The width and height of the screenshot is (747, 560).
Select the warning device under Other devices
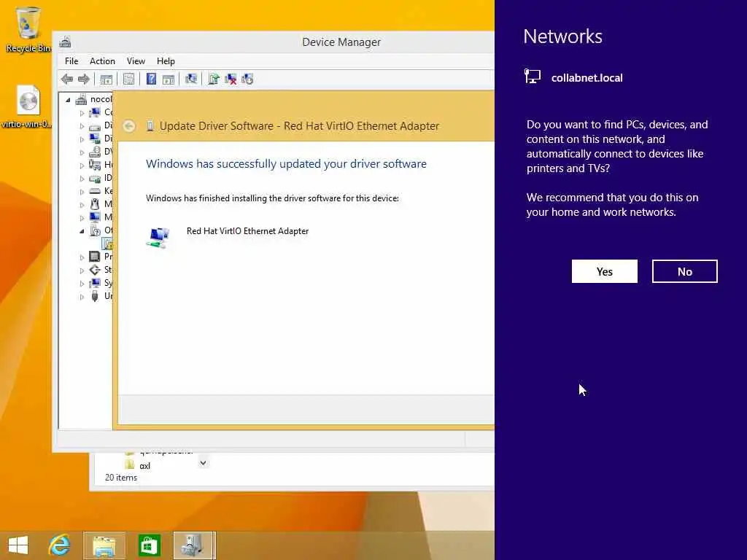click(x=108, y=244)
